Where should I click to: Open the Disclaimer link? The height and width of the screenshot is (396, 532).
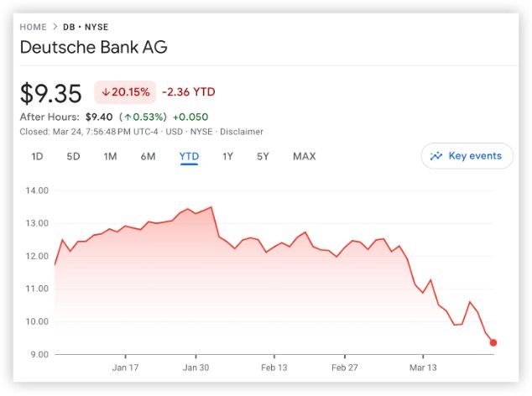(243, 132)
